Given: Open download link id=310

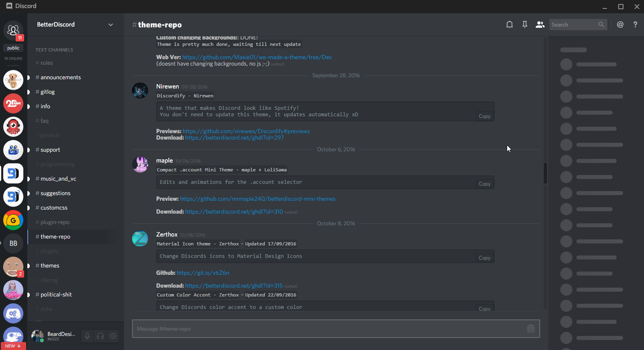Looking at the screenshot, I should click(x=234, y=212).
